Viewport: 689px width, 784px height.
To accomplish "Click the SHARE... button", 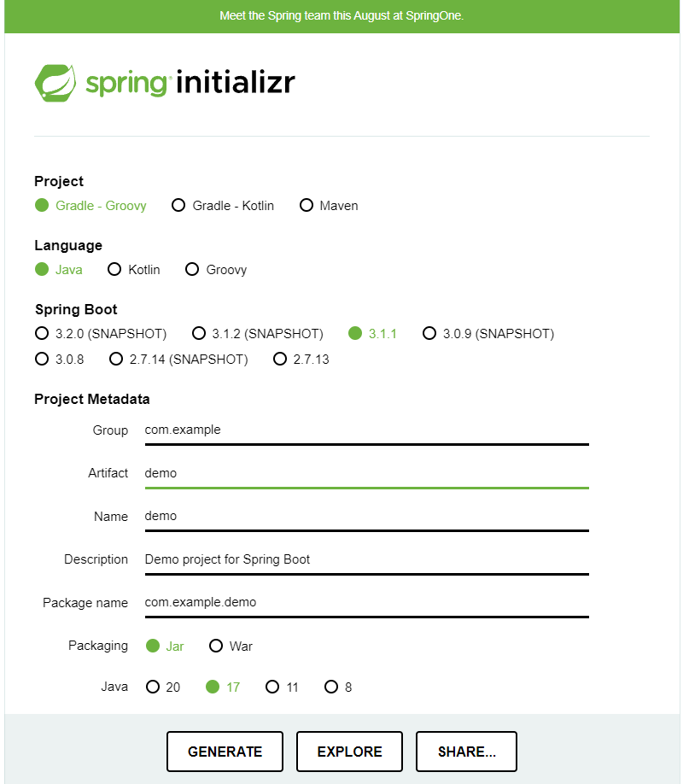I will [x=466, y=752].
